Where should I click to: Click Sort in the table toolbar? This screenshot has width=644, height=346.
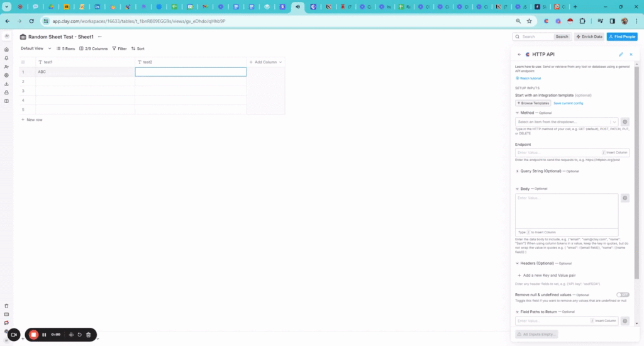pyautogui.click(x=137, y=48)
